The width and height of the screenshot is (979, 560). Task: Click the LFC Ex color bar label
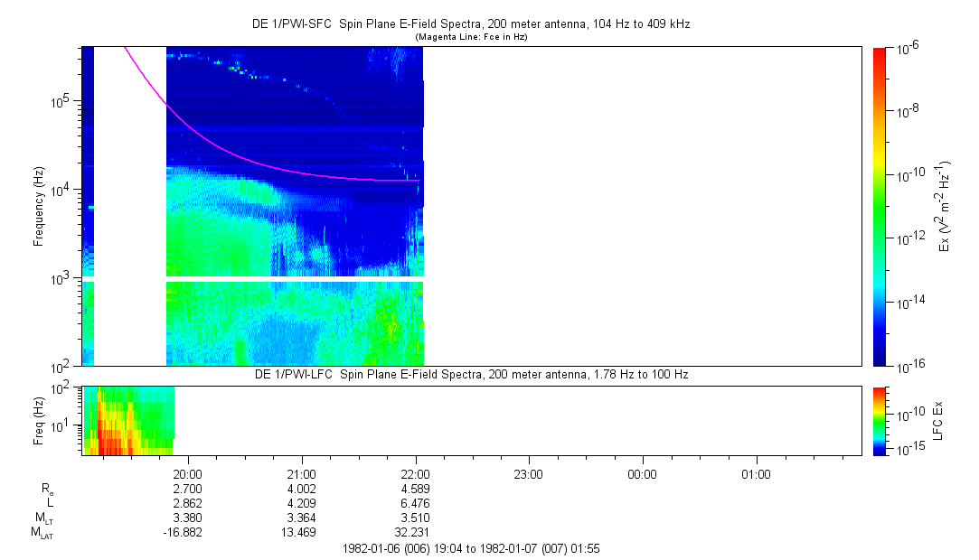[x=939, y=420]
